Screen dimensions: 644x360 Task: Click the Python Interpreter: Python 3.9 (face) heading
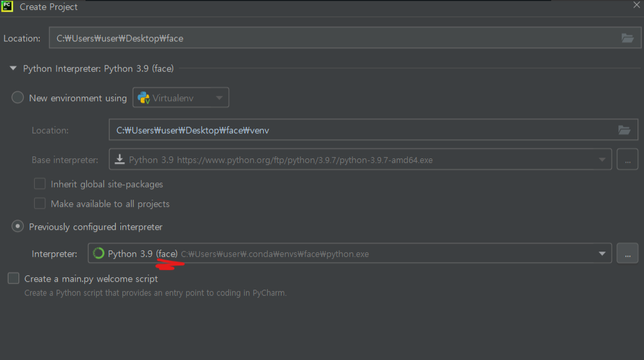click(x=98, y=68)
